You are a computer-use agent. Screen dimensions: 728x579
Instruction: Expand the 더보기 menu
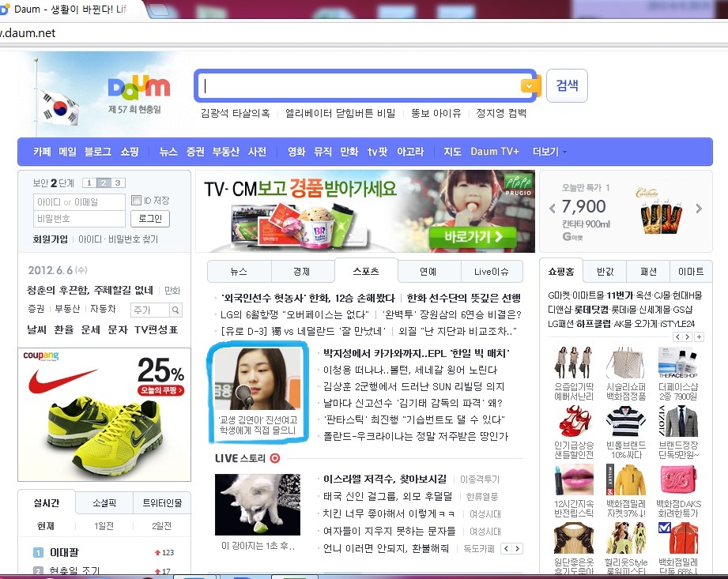[549, 152]
